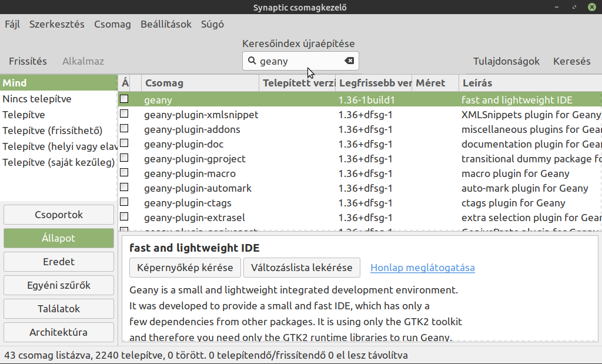Click the Keresés toolbar button
The image size is (602, 364).
[x=571, y=61]
